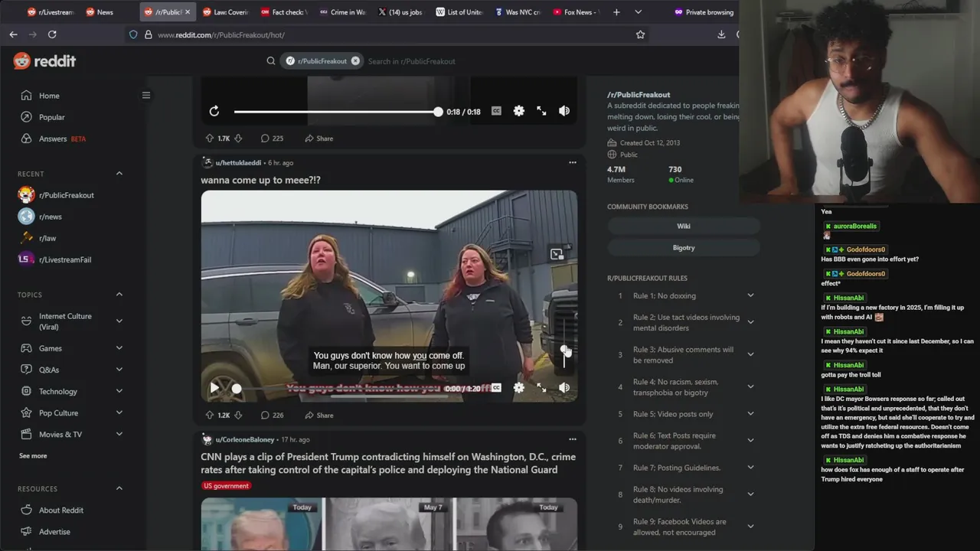Screen dimensions: 980x551
Task: Switch to the Fox News browser tab
Action: (575, 12)
